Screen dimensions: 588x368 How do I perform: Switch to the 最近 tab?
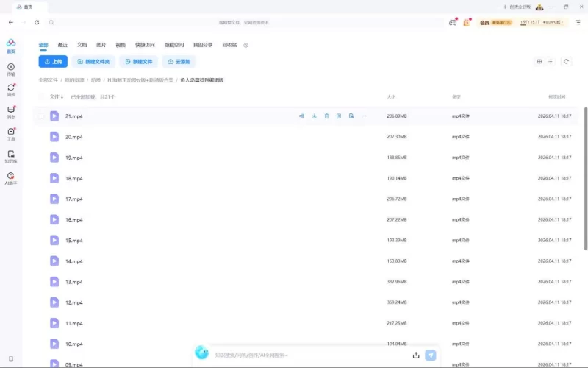[x=62, y=45]
